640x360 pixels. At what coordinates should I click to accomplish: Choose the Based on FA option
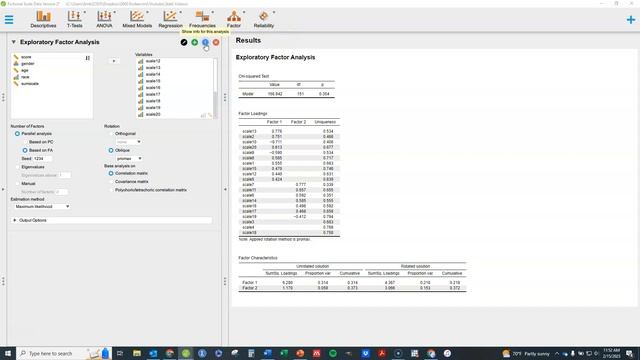(x=25, y=150)
